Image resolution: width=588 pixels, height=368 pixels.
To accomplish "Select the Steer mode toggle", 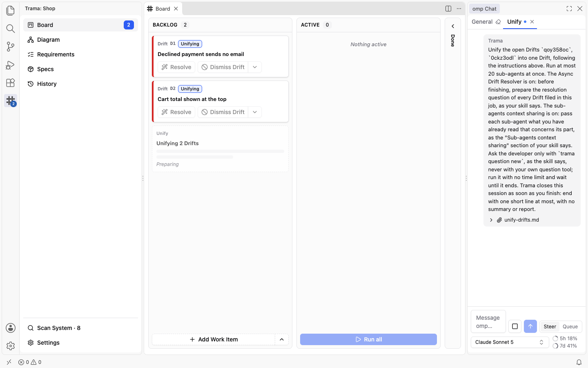I will pyautogui.click(x=550, y=326).
